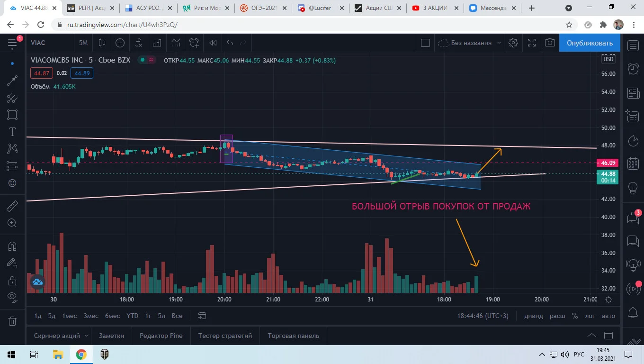Open Chrome from the Windows taskbar

[x=81, y=355]
